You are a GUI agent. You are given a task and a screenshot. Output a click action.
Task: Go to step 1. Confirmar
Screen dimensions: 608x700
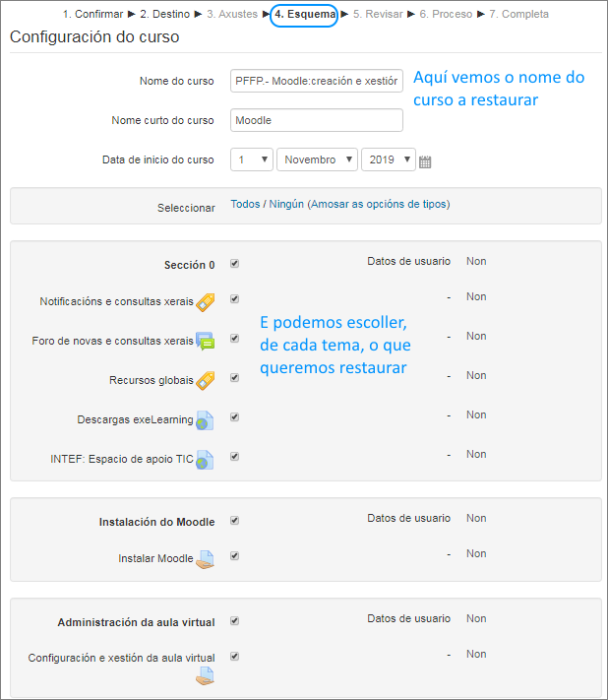[x=92, y=15]
